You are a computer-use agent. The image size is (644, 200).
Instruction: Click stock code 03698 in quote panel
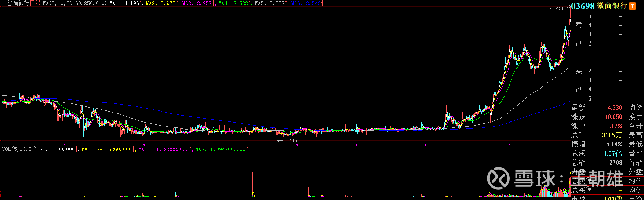(x=583, y=6)
